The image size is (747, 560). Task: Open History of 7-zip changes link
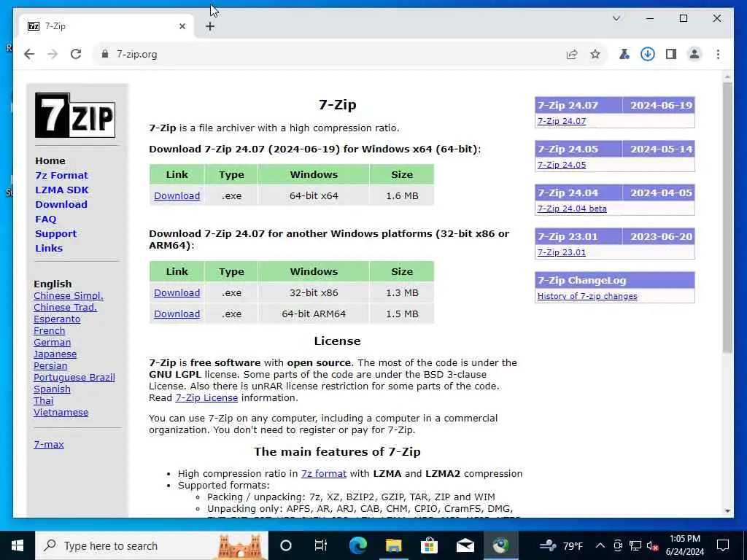pyautogui.click(x=587, y=296)
